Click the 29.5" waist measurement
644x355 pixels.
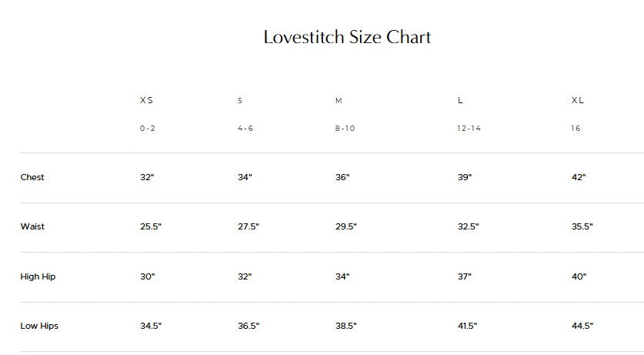coord(345,226)
